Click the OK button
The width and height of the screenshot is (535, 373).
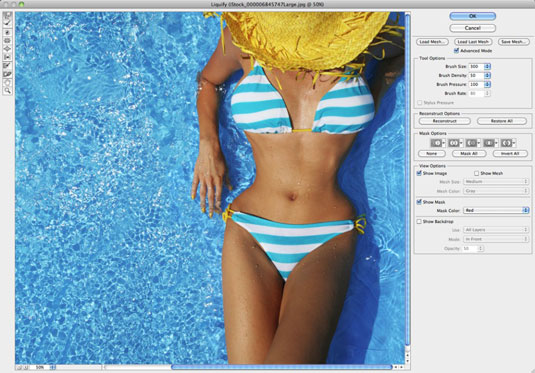(x=473, y=16)
